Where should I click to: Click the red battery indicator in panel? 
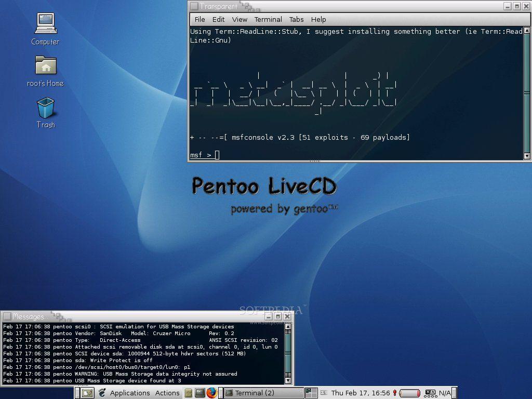pos(410,393)
